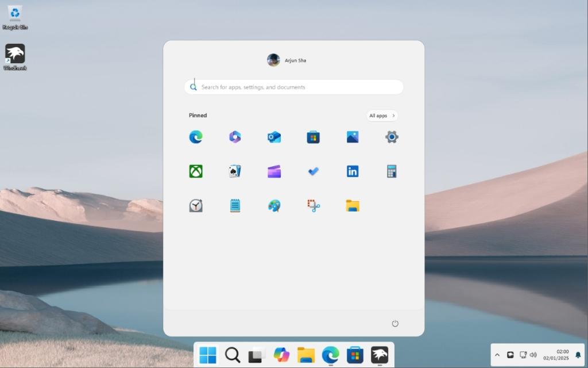Open Notepad

pyautogui.click(x=235, y=205)
